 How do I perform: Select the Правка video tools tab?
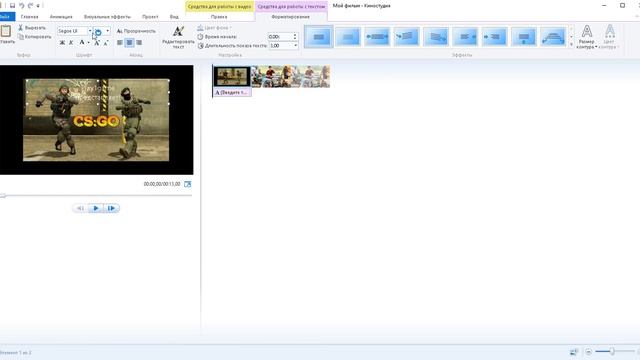point(219,17)
